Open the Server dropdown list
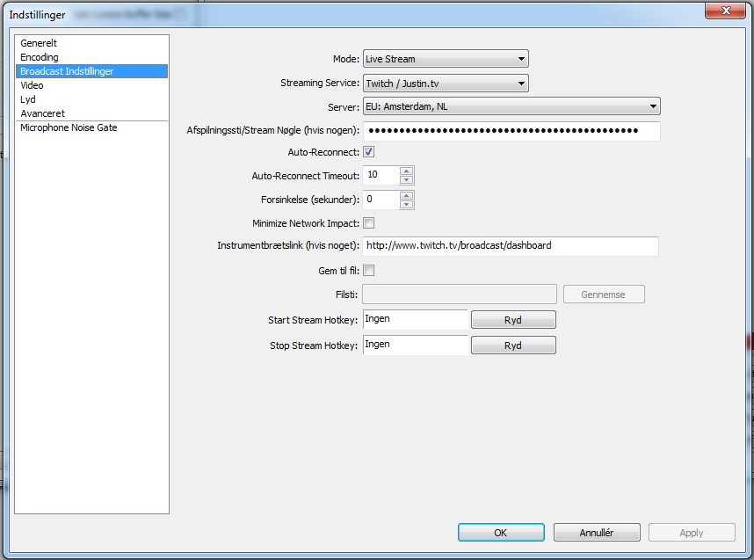754x560 pixels. click(x=511, y=106)
